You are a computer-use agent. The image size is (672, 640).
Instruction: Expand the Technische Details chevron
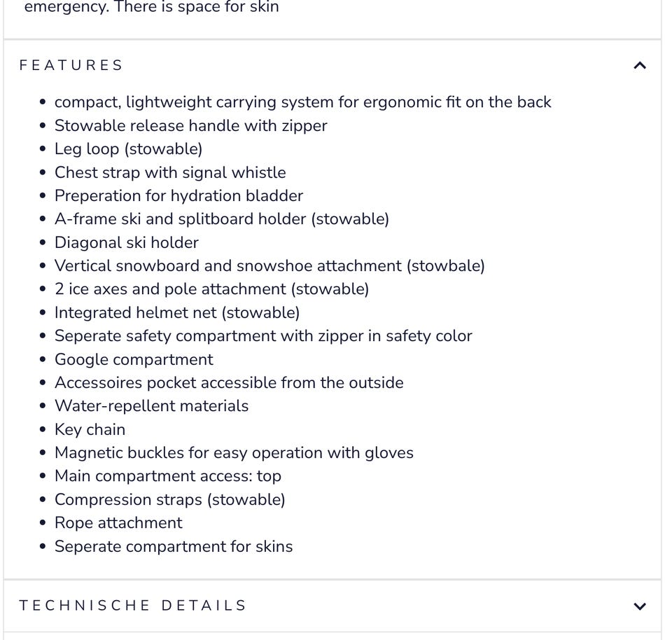[639, 606]
